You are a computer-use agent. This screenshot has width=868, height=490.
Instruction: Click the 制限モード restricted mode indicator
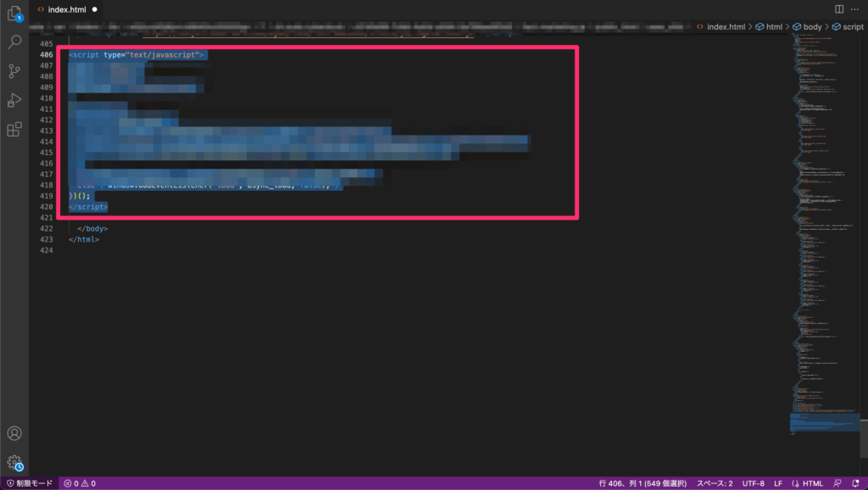[x=30, y=483]
